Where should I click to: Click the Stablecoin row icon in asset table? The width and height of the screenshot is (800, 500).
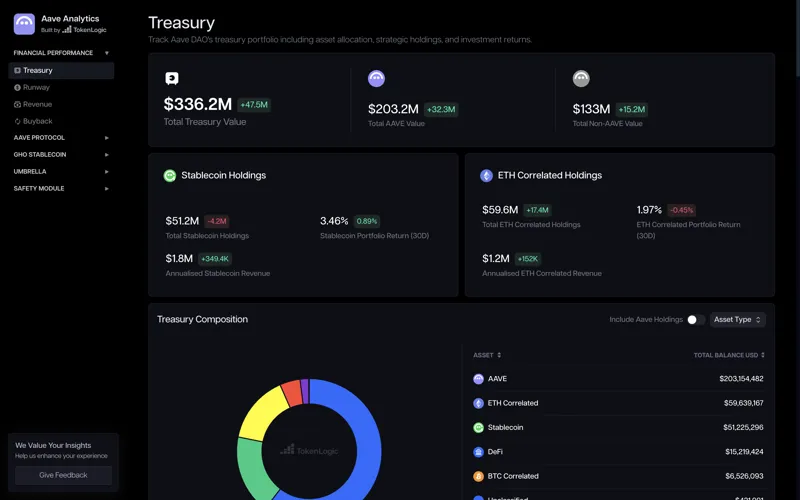pos(479,428)
